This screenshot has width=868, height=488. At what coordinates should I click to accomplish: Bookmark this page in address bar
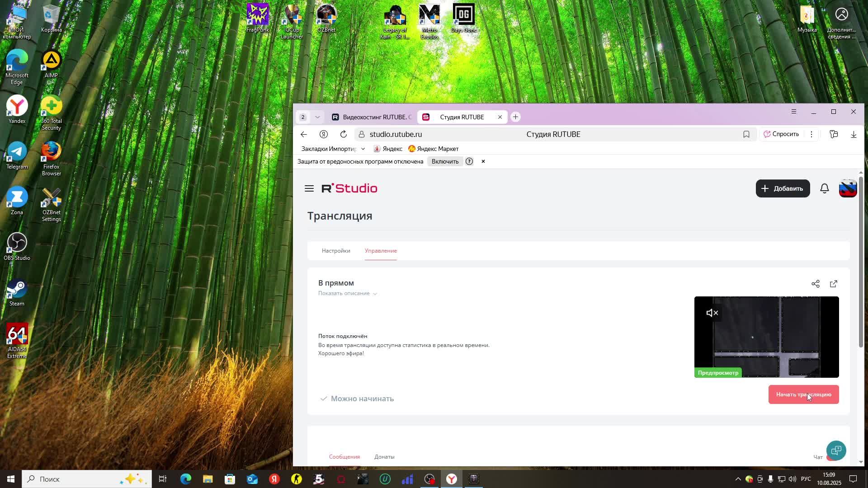[x=746, y=134]
